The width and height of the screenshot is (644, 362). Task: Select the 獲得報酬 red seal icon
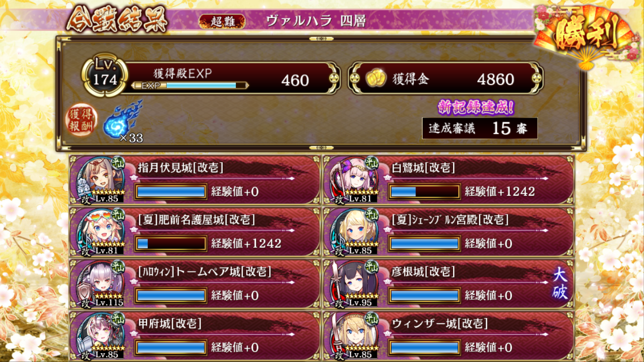[x=82, y=120]
